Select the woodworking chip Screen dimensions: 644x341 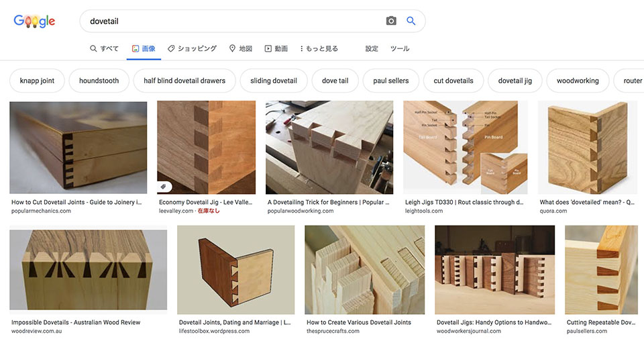coord(578,81)
